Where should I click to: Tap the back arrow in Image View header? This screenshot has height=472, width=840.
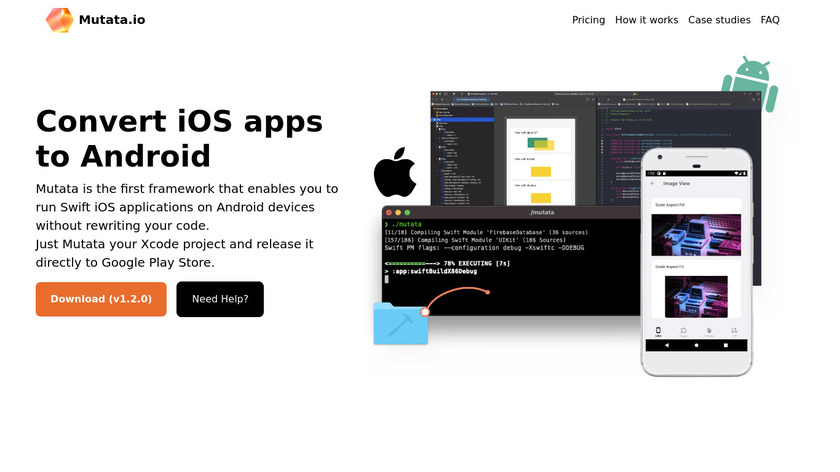[x=652, y=184]
